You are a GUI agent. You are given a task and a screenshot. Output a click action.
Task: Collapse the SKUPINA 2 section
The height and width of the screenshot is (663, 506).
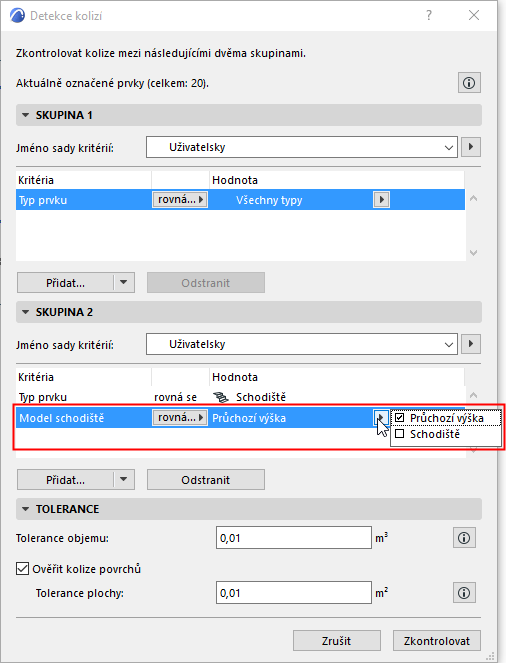click(x=25, y=312)
